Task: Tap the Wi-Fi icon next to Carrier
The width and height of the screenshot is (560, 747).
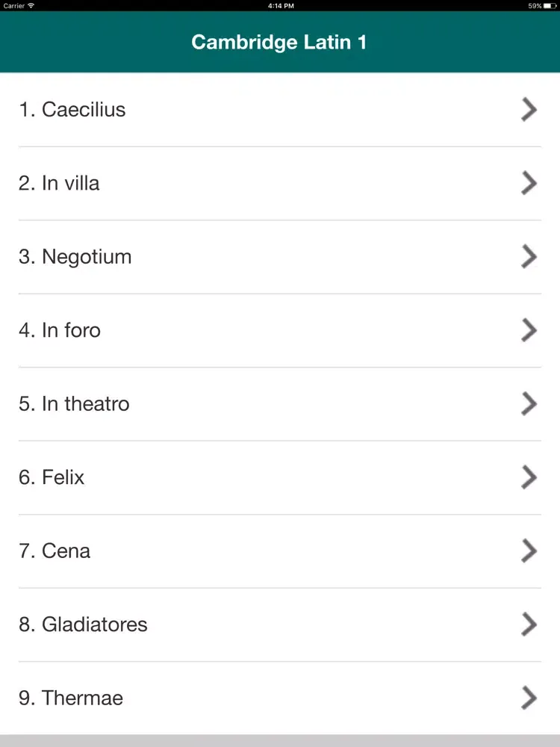Action: click(31, 5)
